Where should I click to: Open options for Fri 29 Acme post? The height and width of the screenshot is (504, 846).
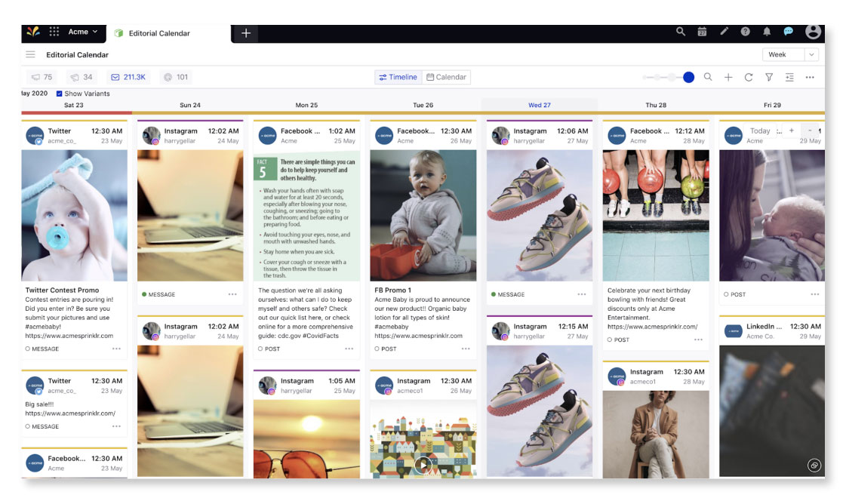(815, 294)
